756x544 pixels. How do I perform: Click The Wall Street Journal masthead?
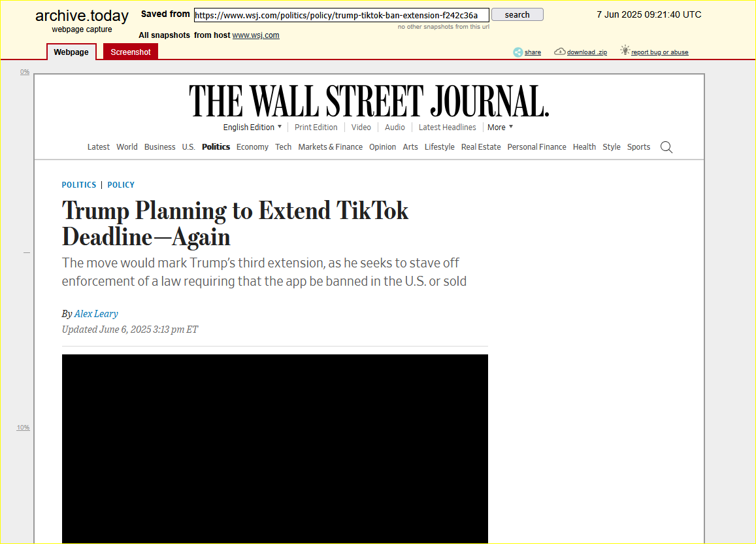click(x=369, y=101)
